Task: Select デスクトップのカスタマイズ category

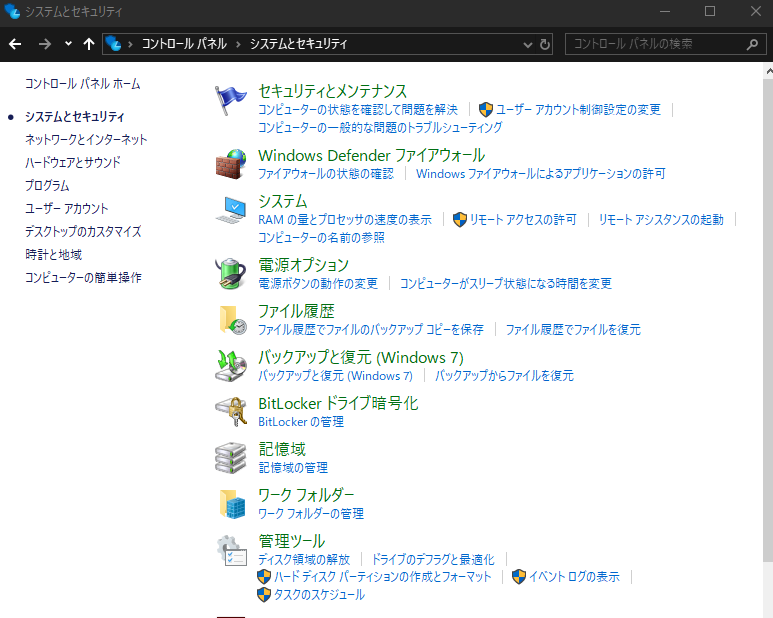Action: (x=83, y=231)
